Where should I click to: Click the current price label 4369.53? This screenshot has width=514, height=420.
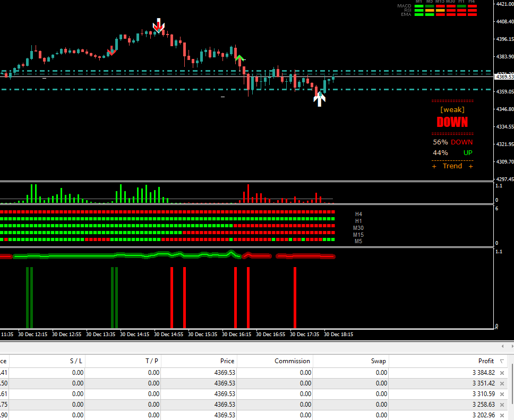pos(504,77)
